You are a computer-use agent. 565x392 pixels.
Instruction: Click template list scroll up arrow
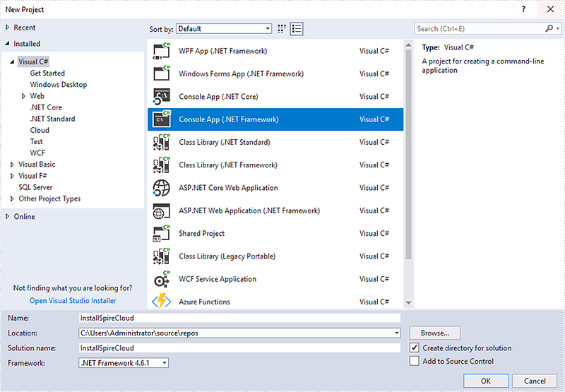click(408, 45)
